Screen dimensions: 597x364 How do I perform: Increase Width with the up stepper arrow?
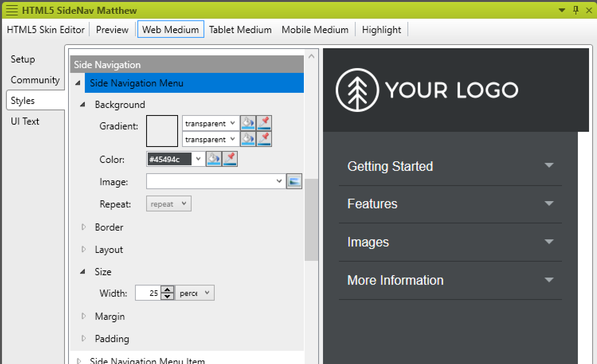(168, 290)
